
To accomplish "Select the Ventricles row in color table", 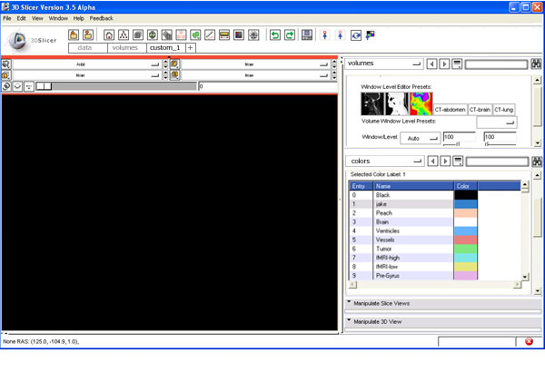I will point(434,230).
